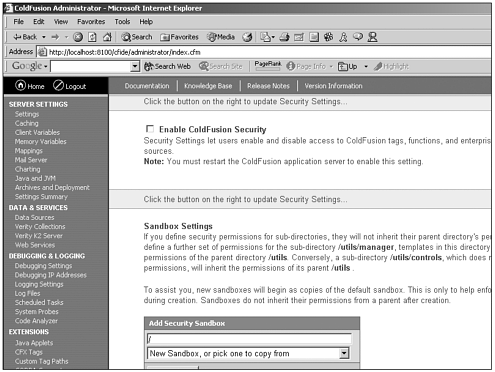Open Logging Settings in sidebar

tap(39, 284)
